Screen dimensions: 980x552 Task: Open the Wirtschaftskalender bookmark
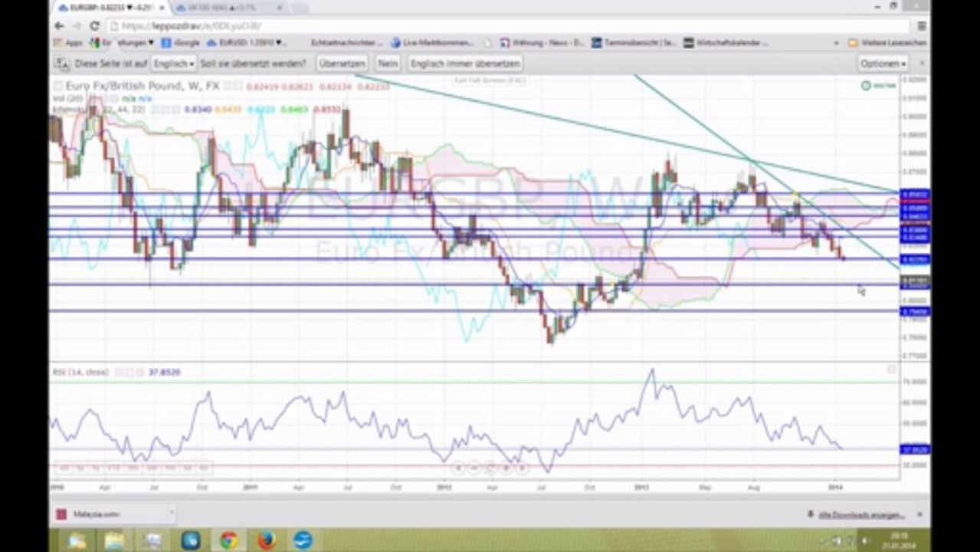[726, 43]
